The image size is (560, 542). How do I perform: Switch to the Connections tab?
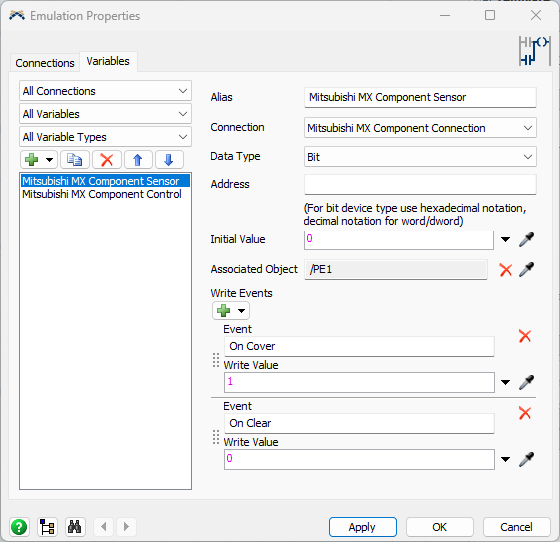(45, 63)
